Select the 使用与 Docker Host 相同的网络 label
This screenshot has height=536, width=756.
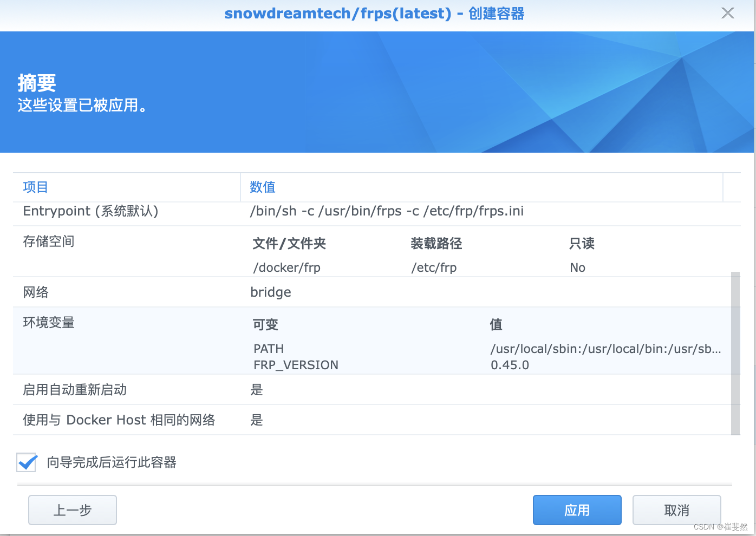[119, 420]
